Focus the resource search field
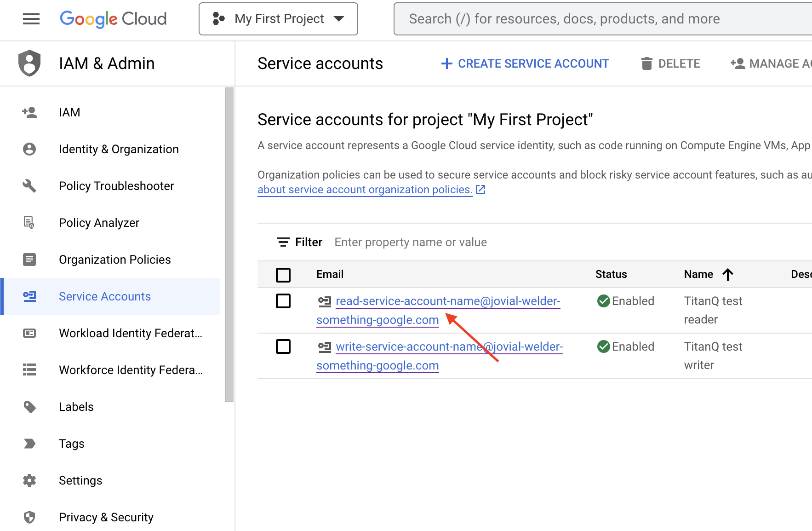812x531 pixels. pos(603,19)
